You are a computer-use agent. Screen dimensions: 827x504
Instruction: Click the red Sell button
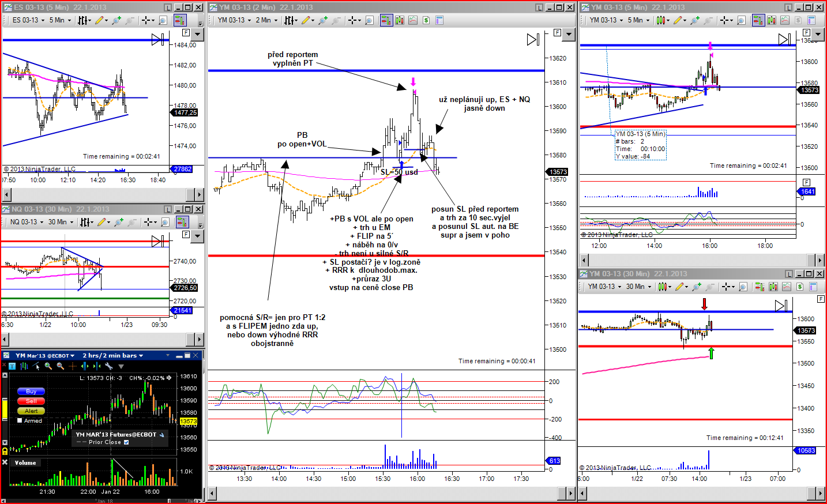pos(31,401)
